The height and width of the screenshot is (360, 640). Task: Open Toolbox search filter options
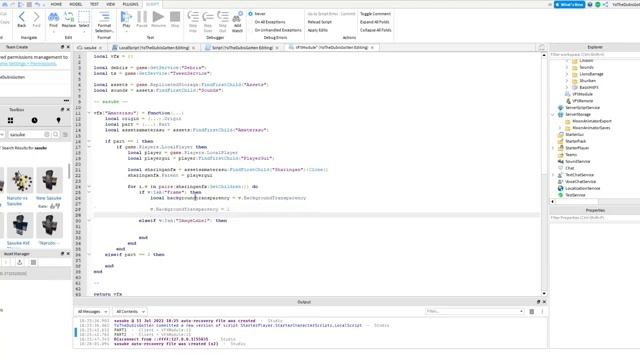pos(65,135)
